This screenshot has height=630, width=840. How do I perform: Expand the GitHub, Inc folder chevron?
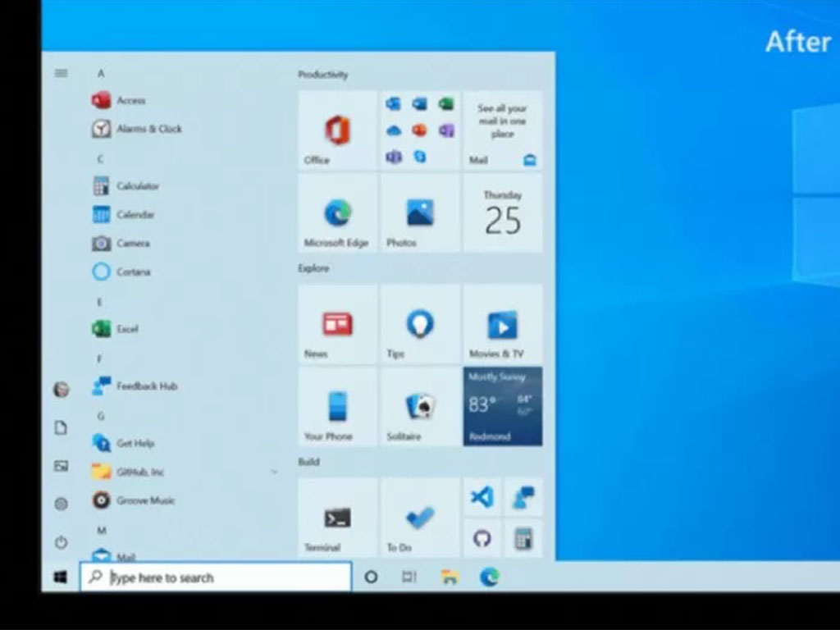(274, 472)
